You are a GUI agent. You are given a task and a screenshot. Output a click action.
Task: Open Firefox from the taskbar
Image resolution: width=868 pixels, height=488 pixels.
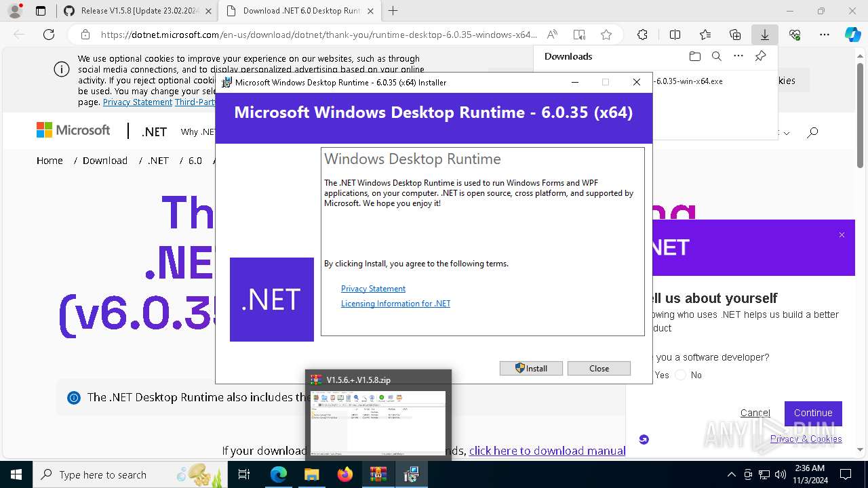pos(345,474)
